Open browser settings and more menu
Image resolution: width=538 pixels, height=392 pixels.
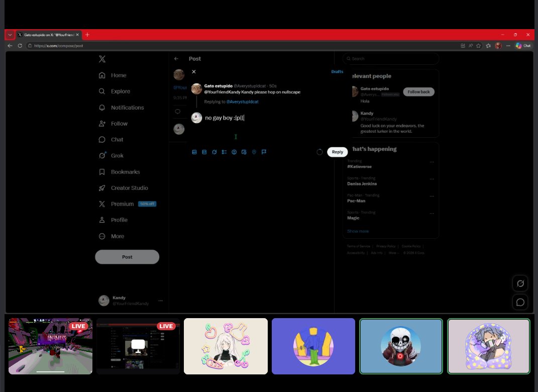click(x=508, y=46)
